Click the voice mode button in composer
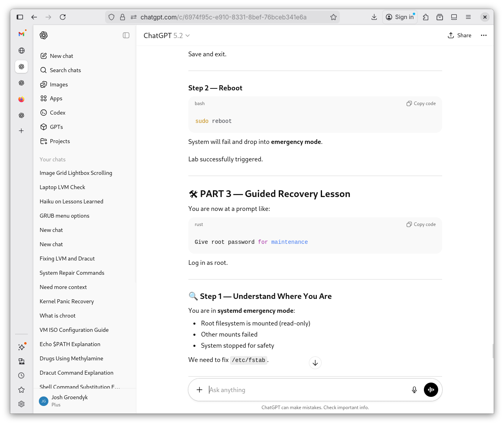 click(431, 390)
